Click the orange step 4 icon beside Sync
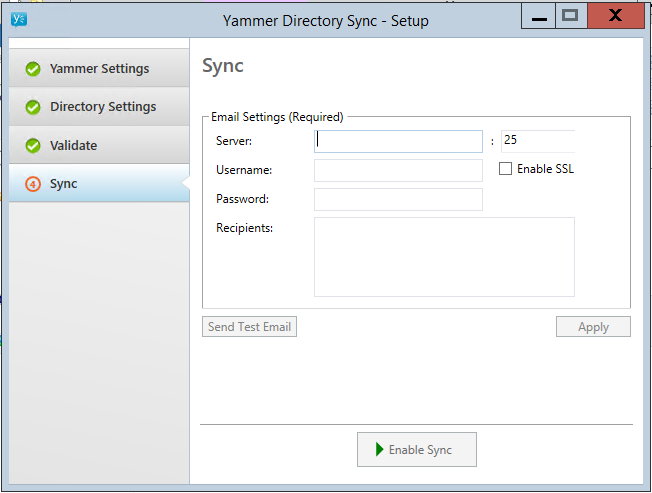The height and width of the screenshot is (493, 652). [x=33, y=184]
